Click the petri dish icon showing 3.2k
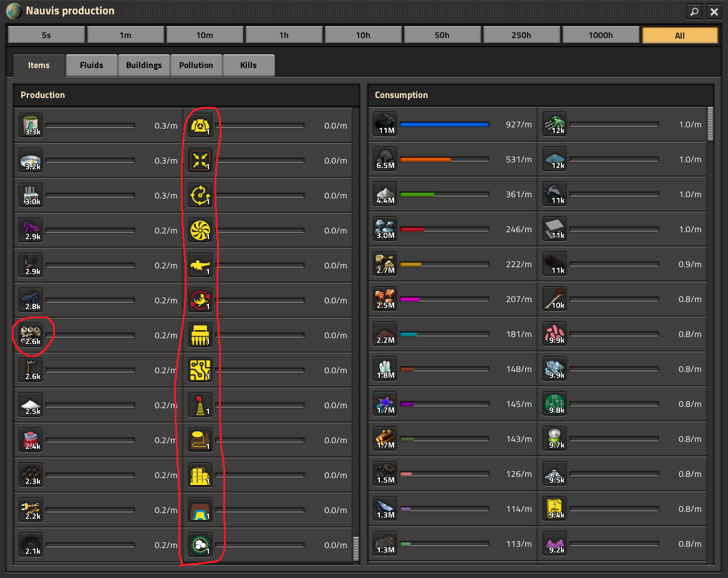The image size is (728, 578). click(31, 160)
